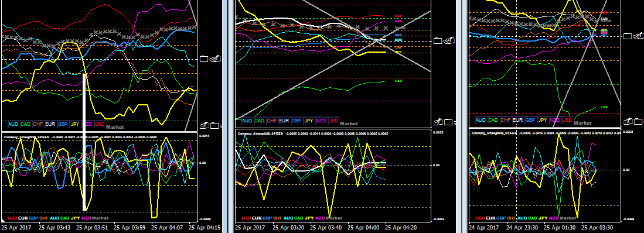Click the lower stacked-pages icon under middle chart
This screenshot has height=233, width=644.
click(x=438, y=122)
